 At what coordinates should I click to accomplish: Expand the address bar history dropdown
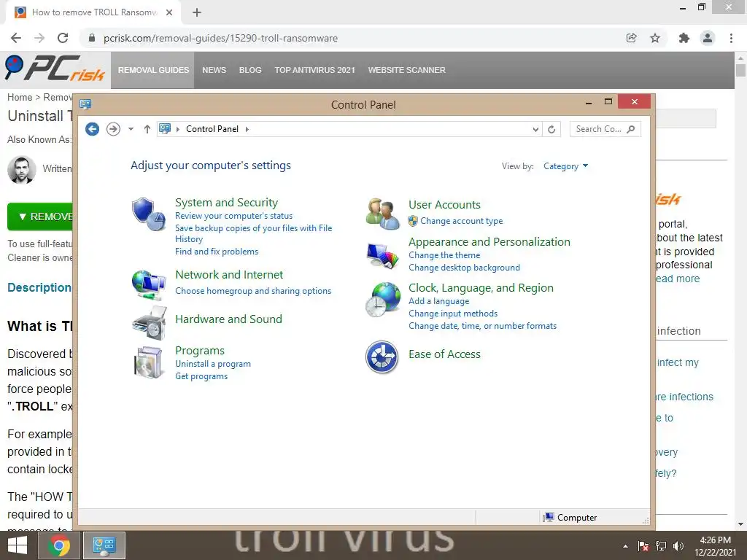pos(535,129)
